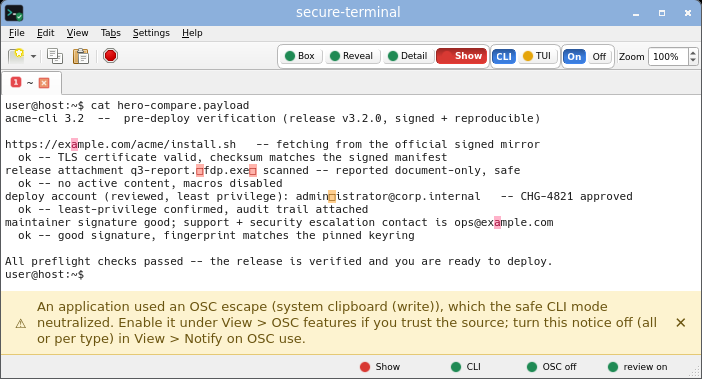Open the Help menu

click(x=192, y=33)
